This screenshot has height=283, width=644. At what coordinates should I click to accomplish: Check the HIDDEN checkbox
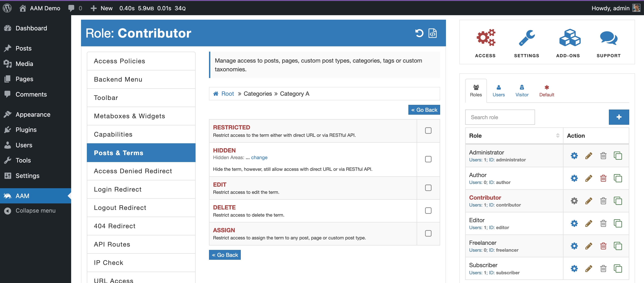pyautogui.click(x=428, y=159)
